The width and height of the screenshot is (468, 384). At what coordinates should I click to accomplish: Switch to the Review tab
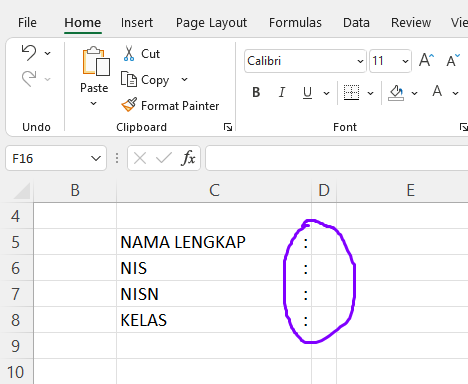(411, 23)
